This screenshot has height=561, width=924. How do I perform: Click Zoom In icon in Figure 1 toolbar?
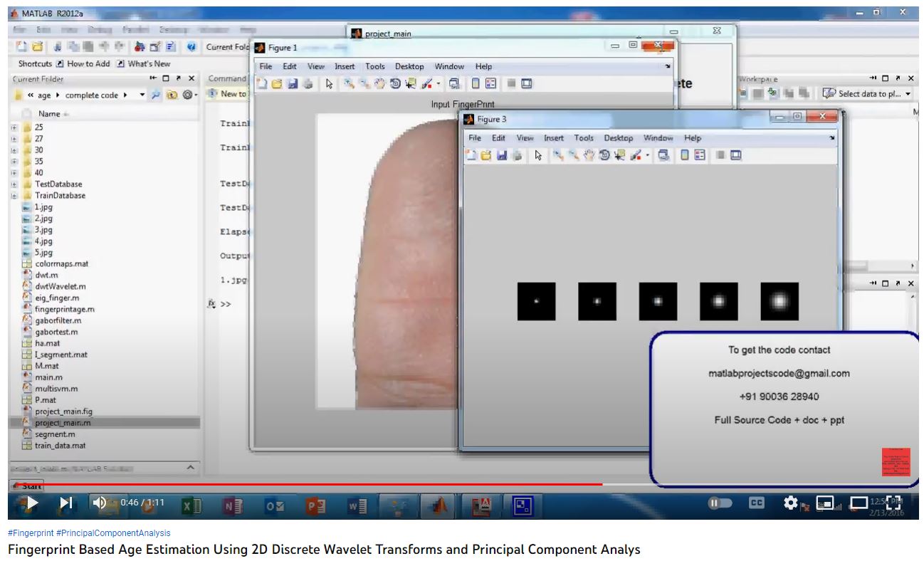pyautogui.click(x=349, y=84)
